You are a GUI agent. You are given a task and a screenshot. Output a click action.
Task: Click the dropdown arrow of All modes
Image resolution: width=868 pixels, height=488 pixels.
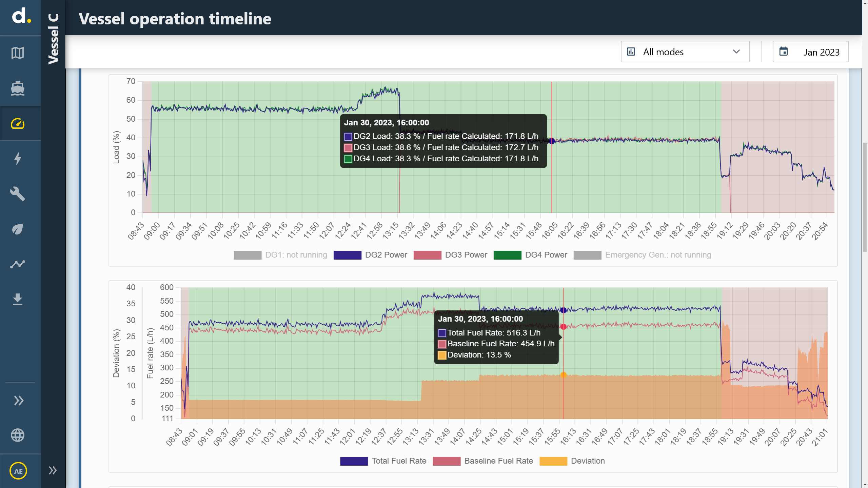point(736,52)
